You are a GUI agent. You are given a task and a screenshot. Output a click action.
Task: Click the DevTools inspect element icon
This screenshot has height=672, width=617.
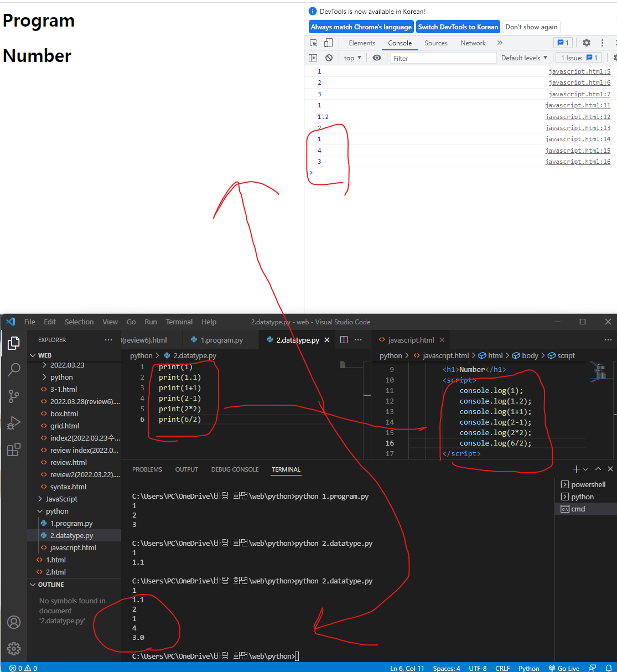point(314,43)
